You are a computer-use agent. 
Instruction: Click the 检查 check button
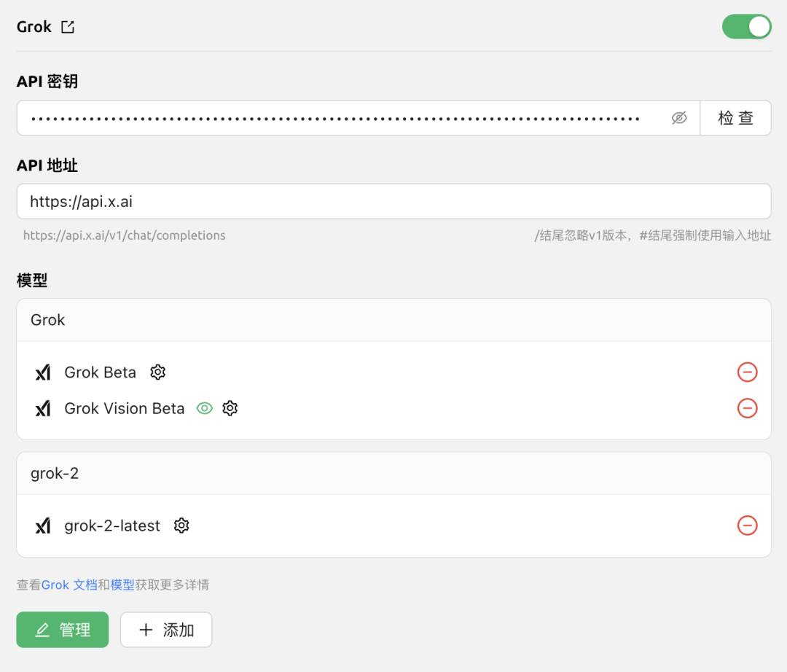coord(735,118)
